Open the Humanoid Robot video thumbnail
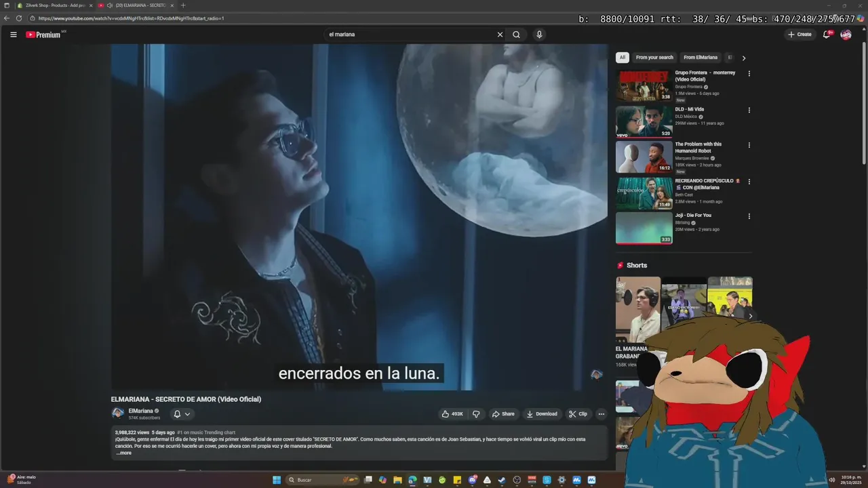 [644, 157]
